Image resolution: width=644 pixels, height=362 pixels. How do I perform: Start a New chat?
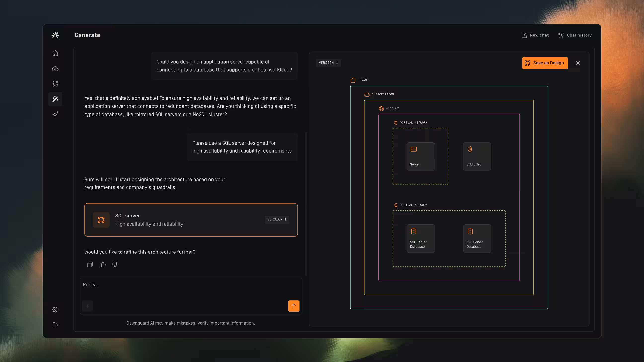click(535, 35)
